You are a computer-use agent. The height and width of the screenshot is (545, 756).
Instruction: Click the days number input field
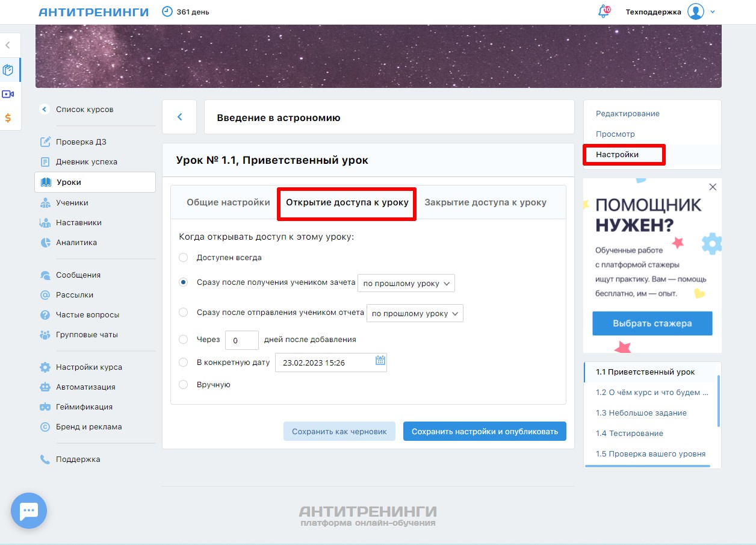click(x=241, y=340)
